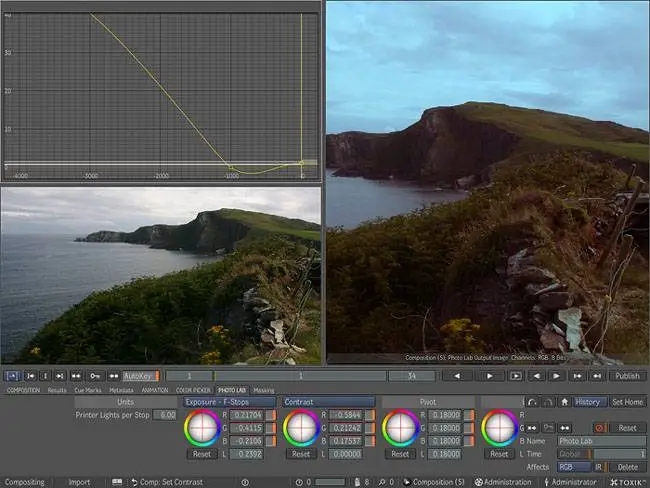The image size is (650, 488).
Task: Open the Contrast mode dropdown
Action: (328, 402)
